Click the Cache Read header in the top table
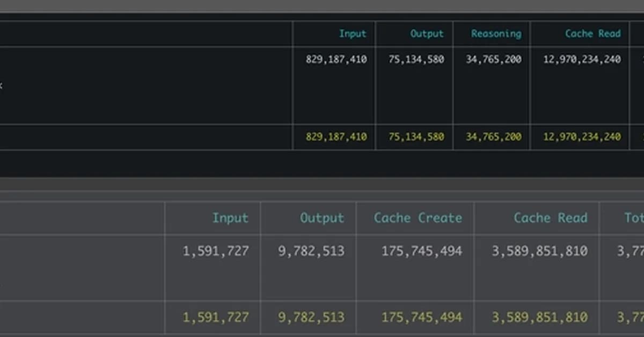This screenshot has width=644, height=337. [x=592, y=34]
